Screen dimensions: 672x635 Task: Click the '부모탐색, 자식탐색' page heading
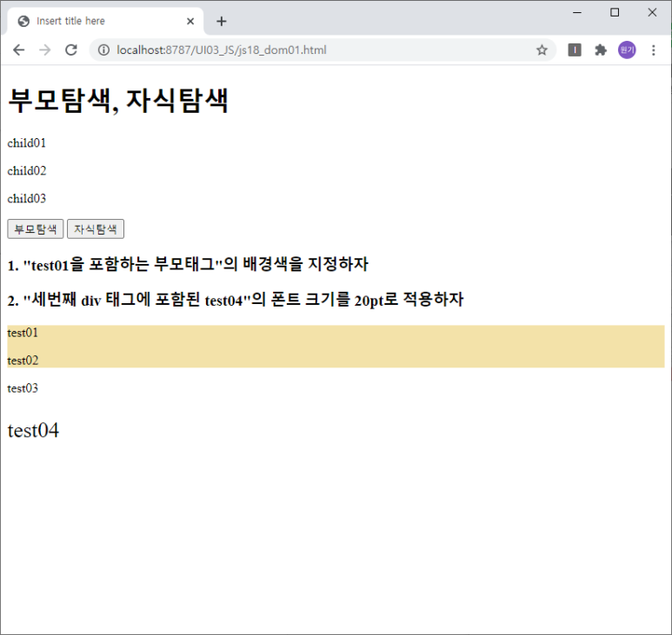pyautogui.click(x=118, y=101)
